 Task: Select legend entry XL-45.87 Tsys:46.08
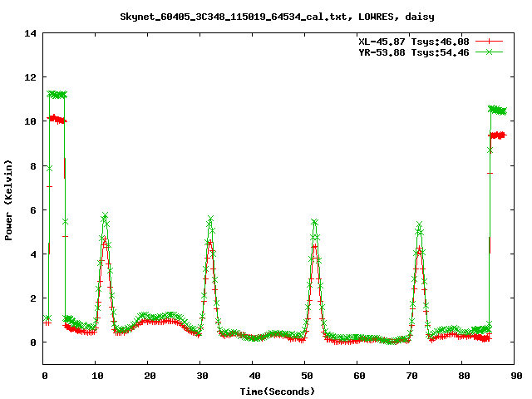coord(414,42)
